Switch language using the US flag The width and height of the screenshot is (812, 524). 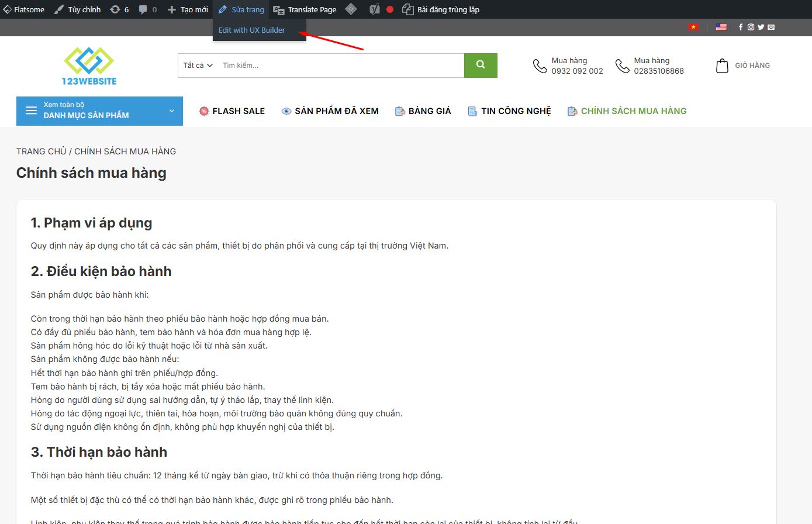pyautogui.click(x=721, y=27)
